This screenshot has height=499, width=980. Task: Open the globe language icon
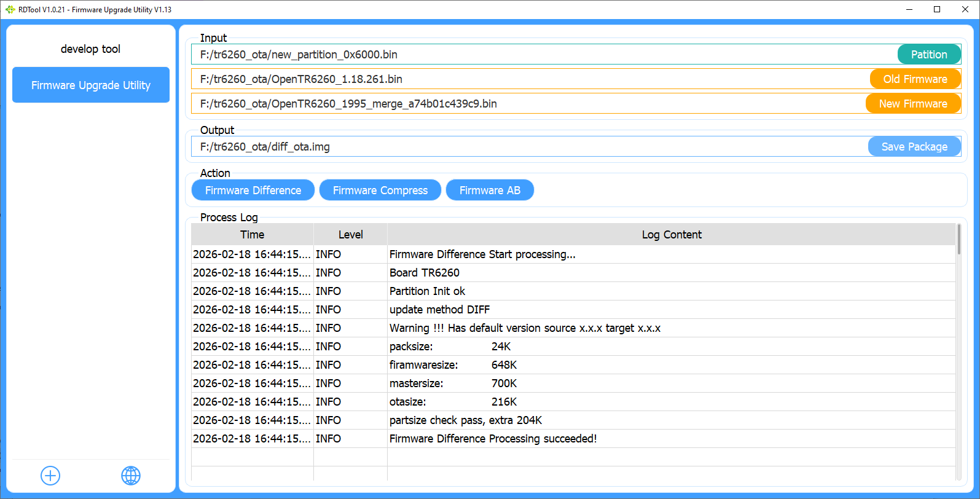(x=131, y=476)
